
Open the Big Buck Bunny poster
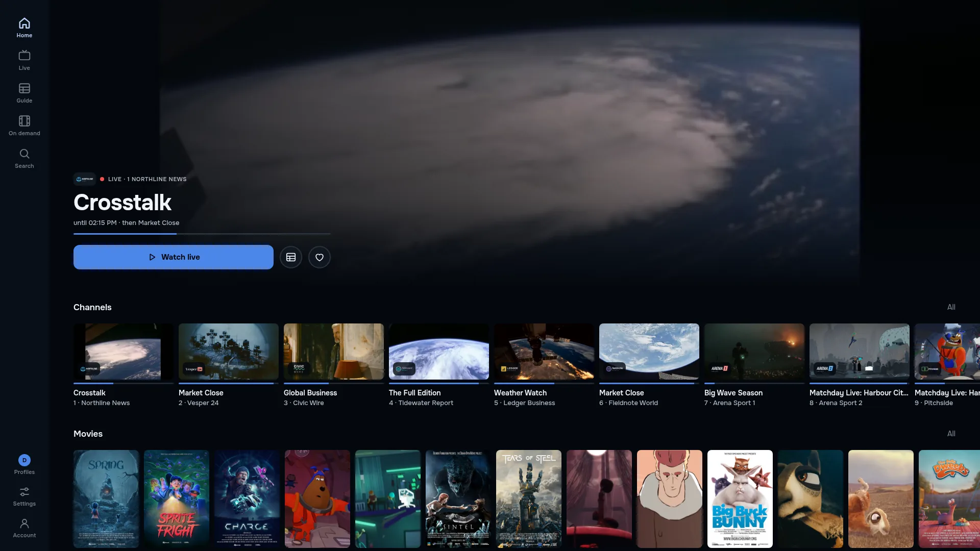pos(740,499)
